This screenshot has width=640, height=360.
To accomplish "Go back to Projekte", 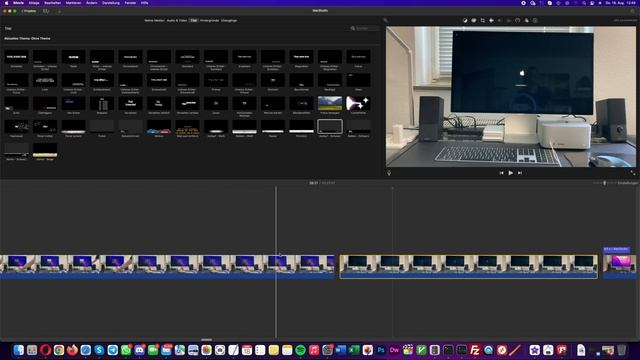I will [x=29, y=11].
